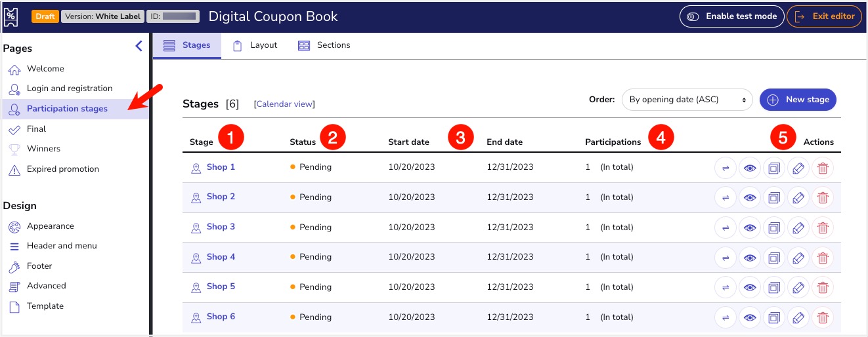This screenshot has width=868, height=337.
Task: Click the trash icon in Shop 6 row
Action: (822, 317)
